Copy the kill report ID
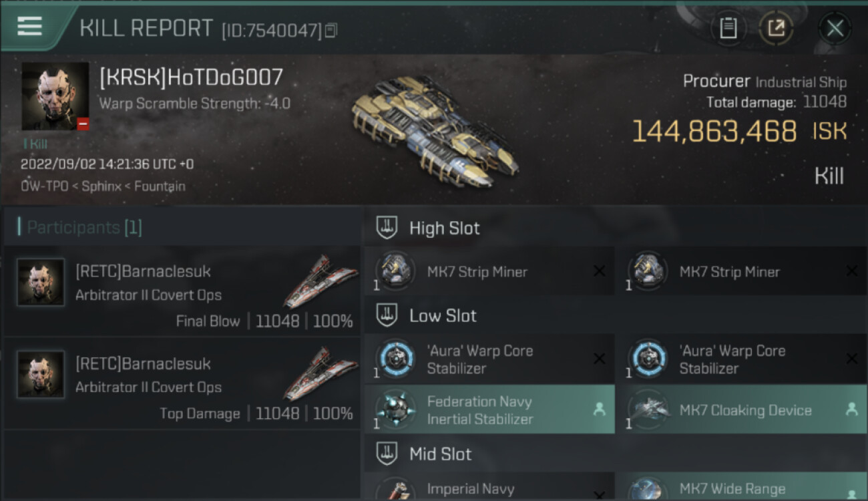 point(331,30)
